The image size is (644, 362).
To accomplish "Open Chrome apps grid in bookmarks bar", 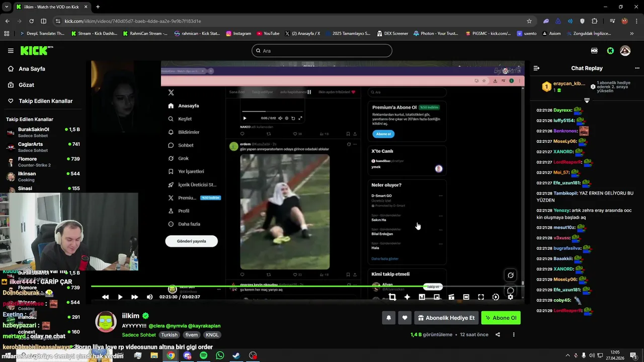I will [x=7, y=34].
